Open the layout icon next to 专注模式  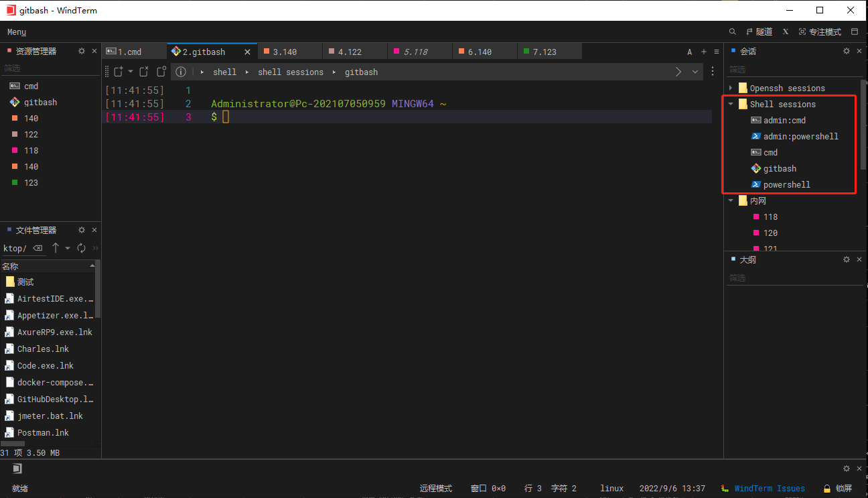pos(855,32)
